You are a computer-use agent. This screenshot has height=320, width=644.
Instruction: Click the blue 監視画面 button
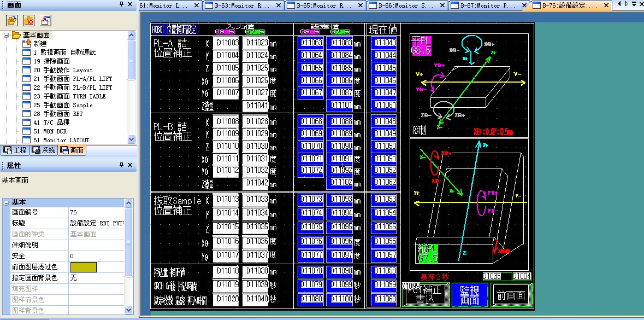point(469,295)
